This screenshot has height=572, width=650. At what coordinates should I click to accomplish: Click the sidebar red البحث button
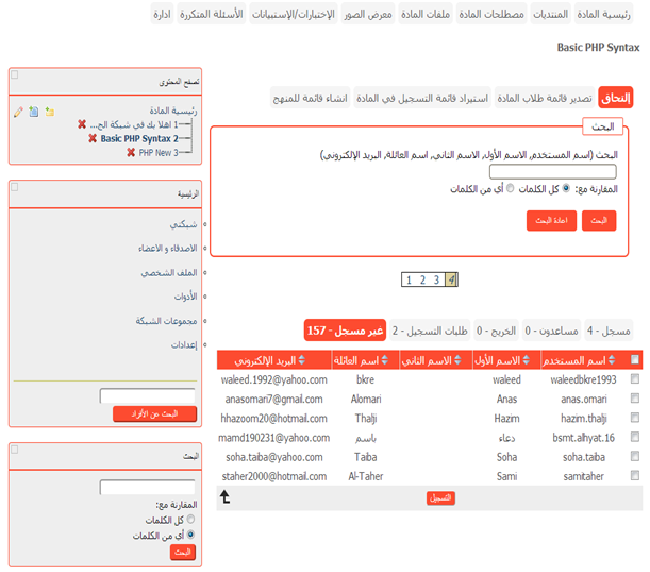(x=183, y=552)
